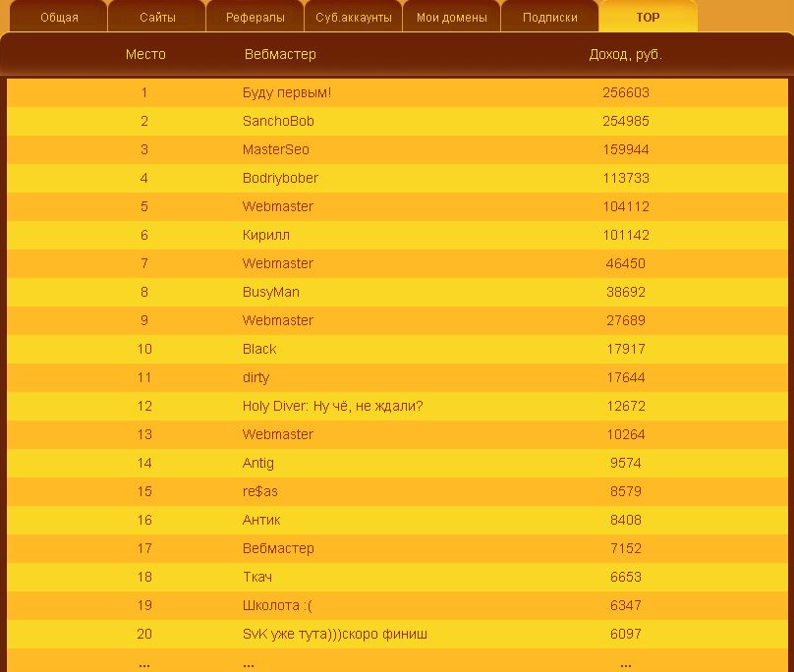Click income value 256603
Viewport: 794px width, 672px height.
[625, 92]
